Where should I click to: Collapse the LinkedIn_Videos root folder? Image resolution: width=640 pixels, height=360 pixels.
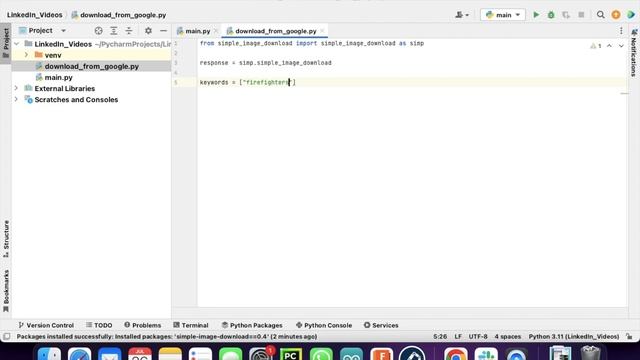[16, 44]
